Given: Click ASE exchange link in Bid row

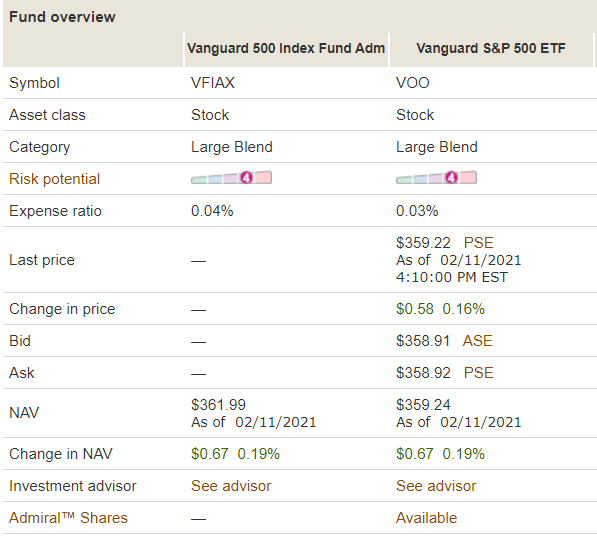Looking at the screenshot, I should click(477, 341).
